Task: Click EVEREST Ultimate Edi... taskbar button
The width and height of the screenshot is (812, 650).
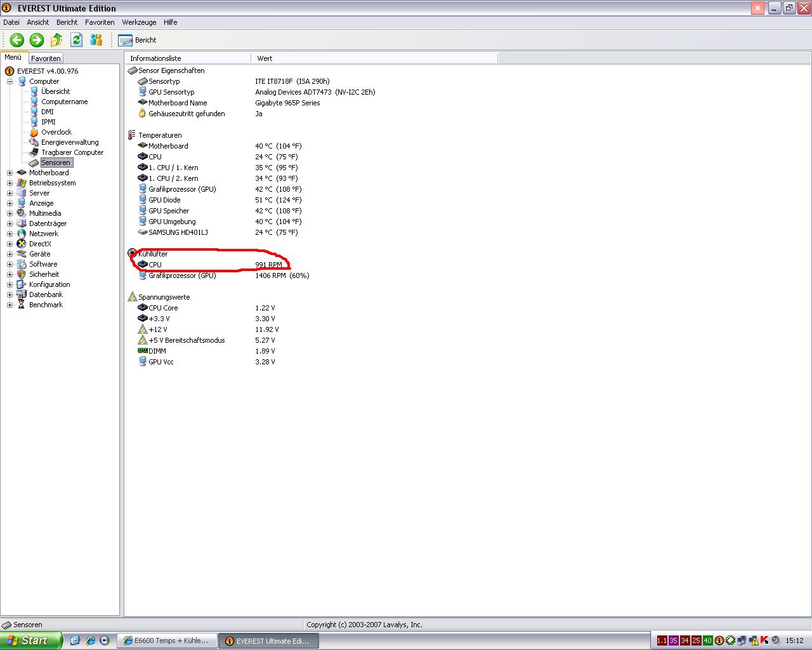Action: pyautogui.click(x=269, y=641)
